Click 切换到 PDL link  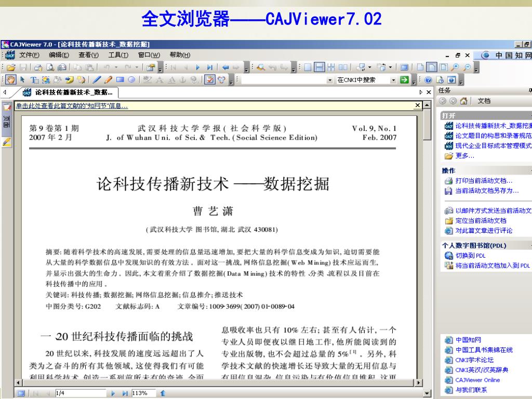pyautogui.click(x=470, y=256)
